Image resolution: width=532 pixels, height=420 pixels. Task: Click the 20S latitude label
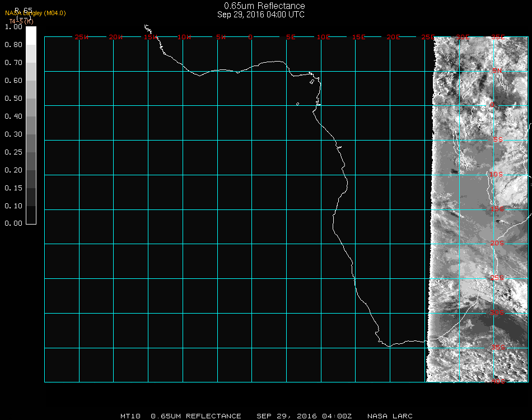[497, 243]
